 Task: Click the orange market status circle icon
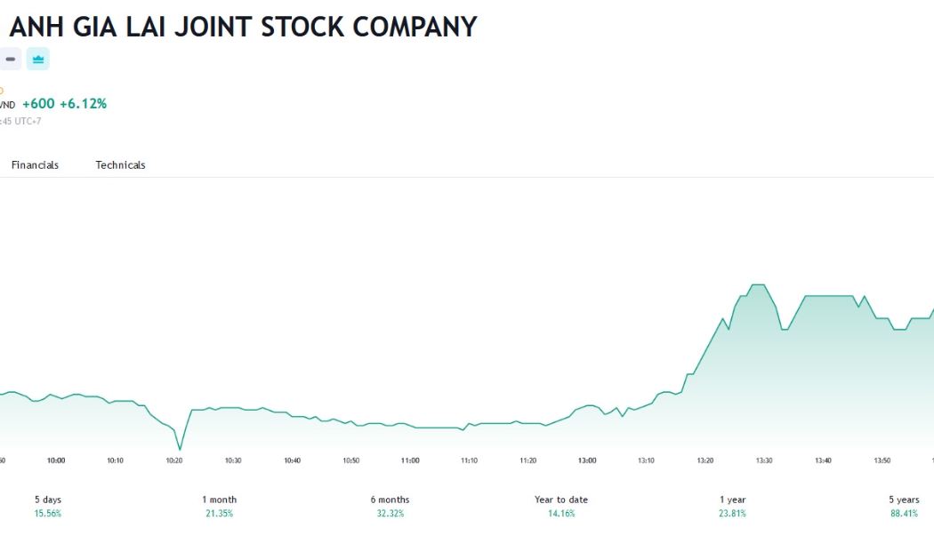tap(1, 91)
